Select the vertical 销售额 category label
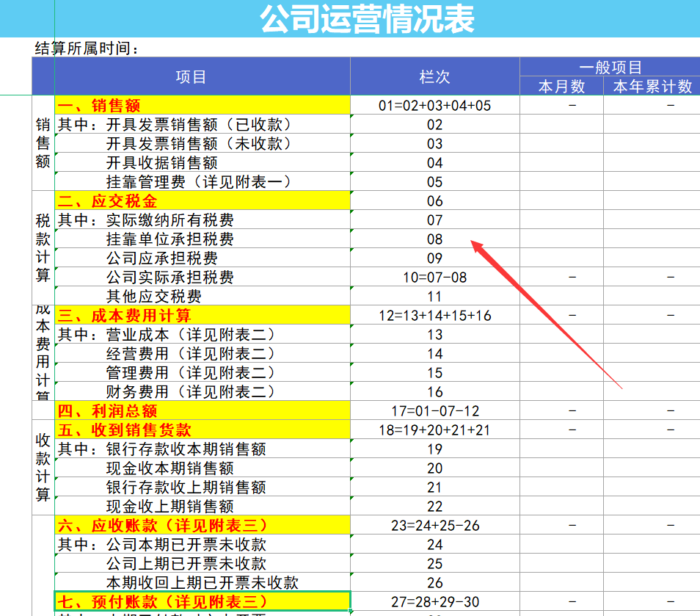700x616 pixels. click(x=43, y=144)
